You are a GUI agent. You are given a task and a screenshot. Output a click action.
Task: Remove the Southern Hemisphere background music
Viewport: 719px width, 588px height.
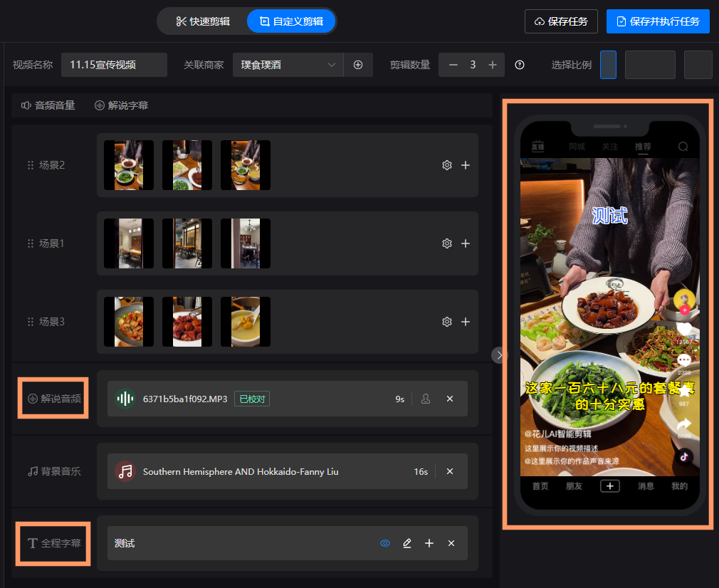(450, 471)
